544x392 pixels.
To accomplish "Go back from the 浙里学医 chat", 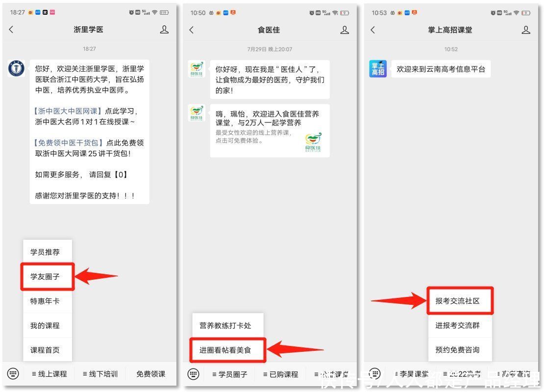I will coord(11,29).
